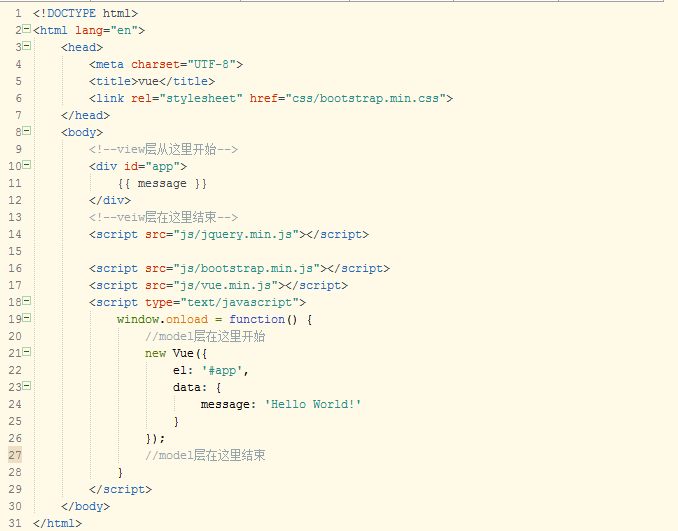Collapse the new Vue fold at line 21
This screenshot has width=678, height=531.
[26, 352]
